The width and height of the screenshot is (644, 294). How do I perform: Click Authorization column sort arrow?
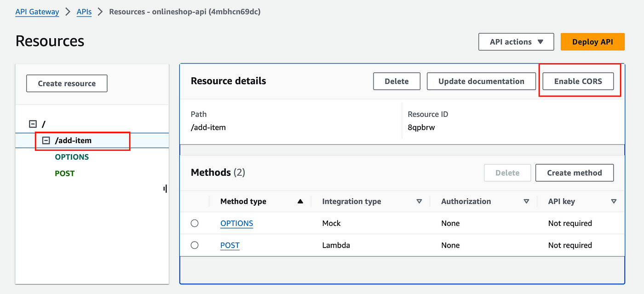pyautogui.click(x=526, y=202)
